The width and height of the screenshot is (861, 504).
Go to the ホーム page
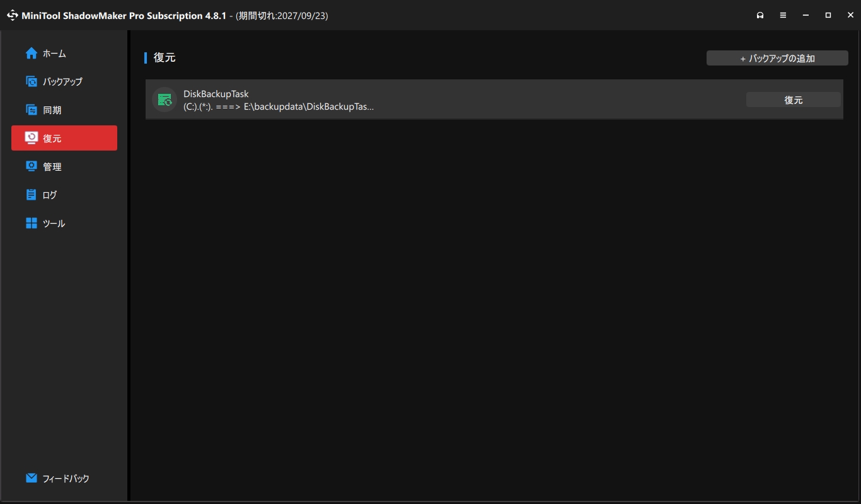coord(64,54)
